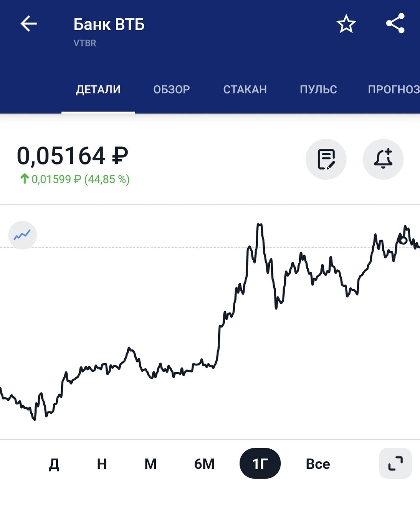This screenshot has height=511, width=420.
Task: Show the Все all-time range
Action: (x=318, y=464)
